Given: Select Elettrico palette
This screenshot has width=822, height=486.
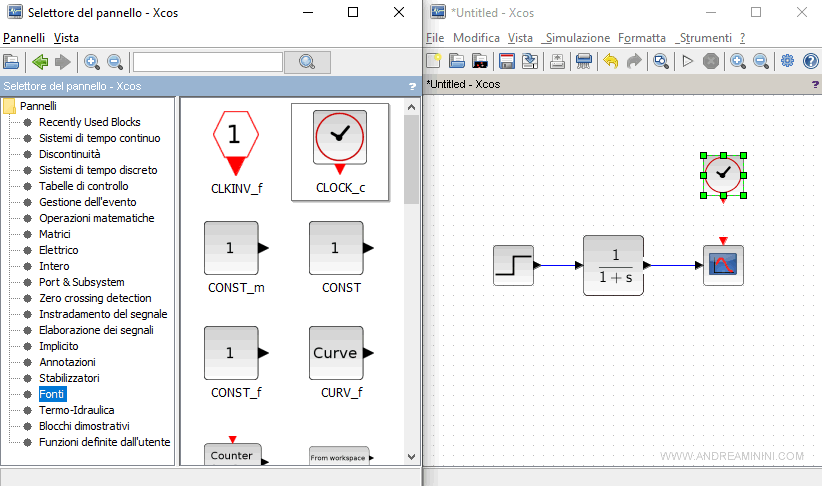Looking at the screenshot, I should (x=58, y=250).
